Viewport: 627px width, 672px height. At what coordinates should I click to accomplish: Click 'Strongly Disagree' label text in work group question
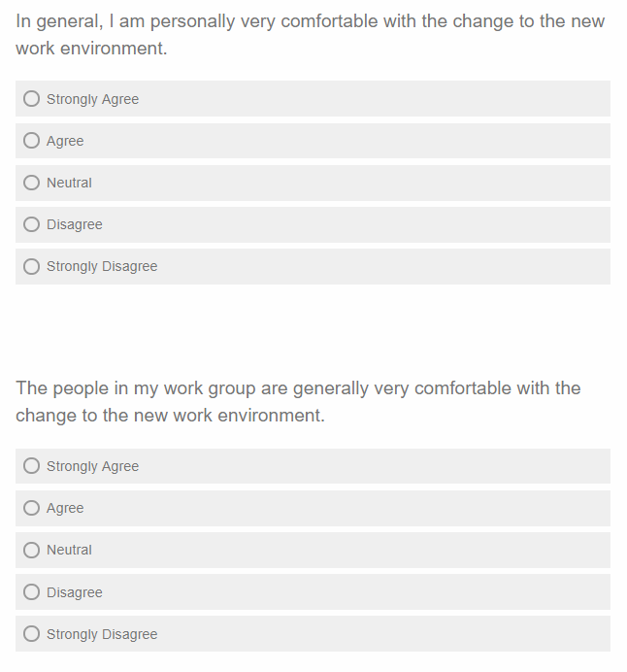[102, 634]
